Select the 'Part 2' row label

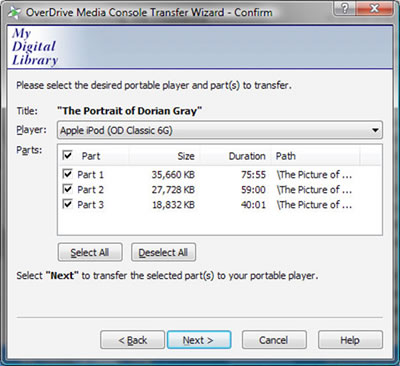click(90, 189)
